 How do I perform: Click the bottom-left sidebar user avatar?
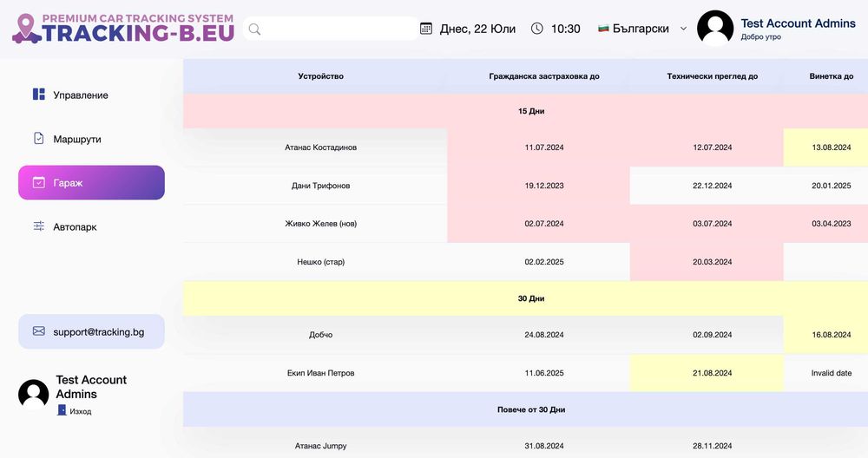pyautogui.click(x=34, y=395)
